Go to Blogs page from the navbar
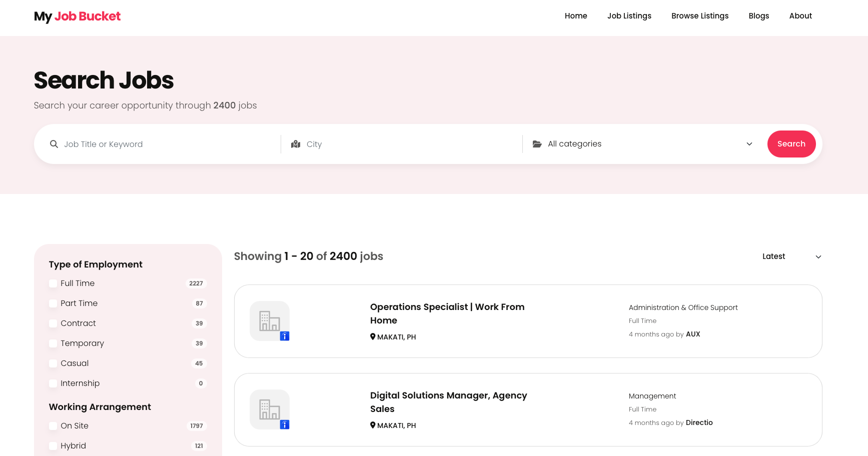This screenshot has width=868, height=456. click(758, 16)
